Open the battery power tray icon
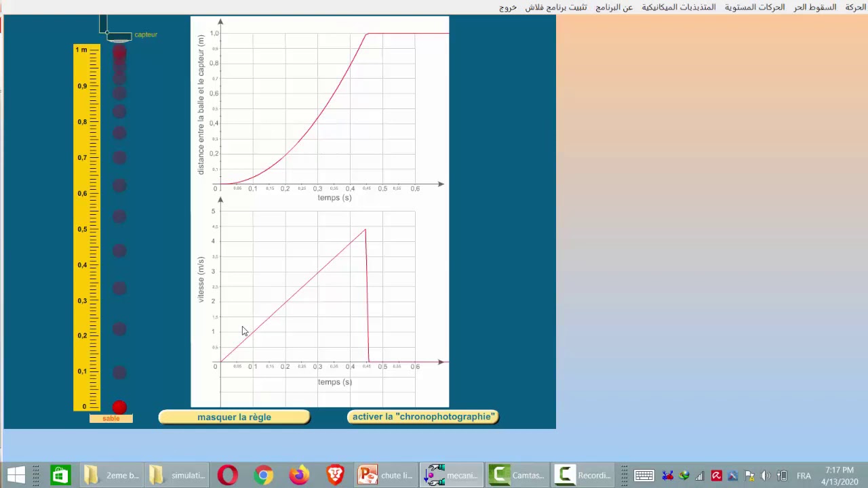868x488 pixels. [782, 476]
